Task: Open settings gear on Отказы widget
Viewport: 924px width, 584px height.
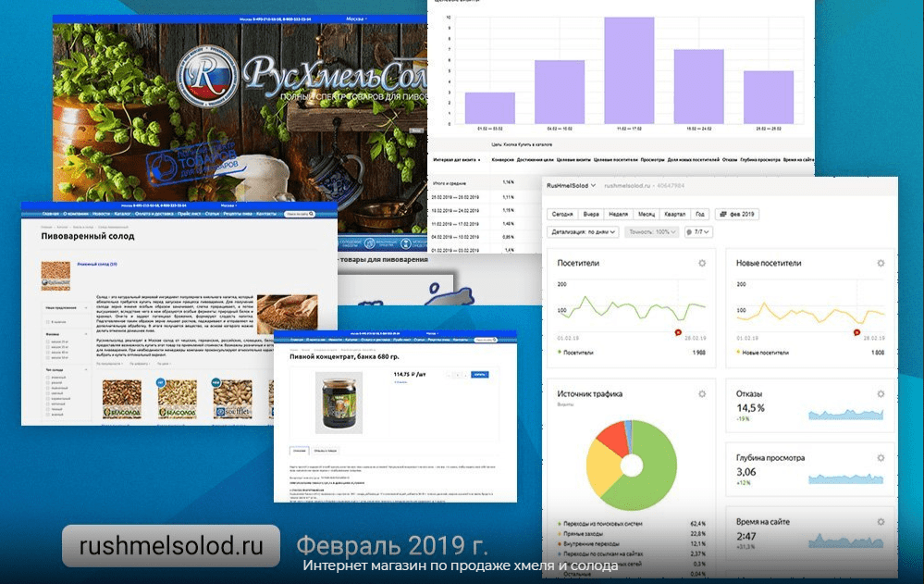Action: [881, 394]
